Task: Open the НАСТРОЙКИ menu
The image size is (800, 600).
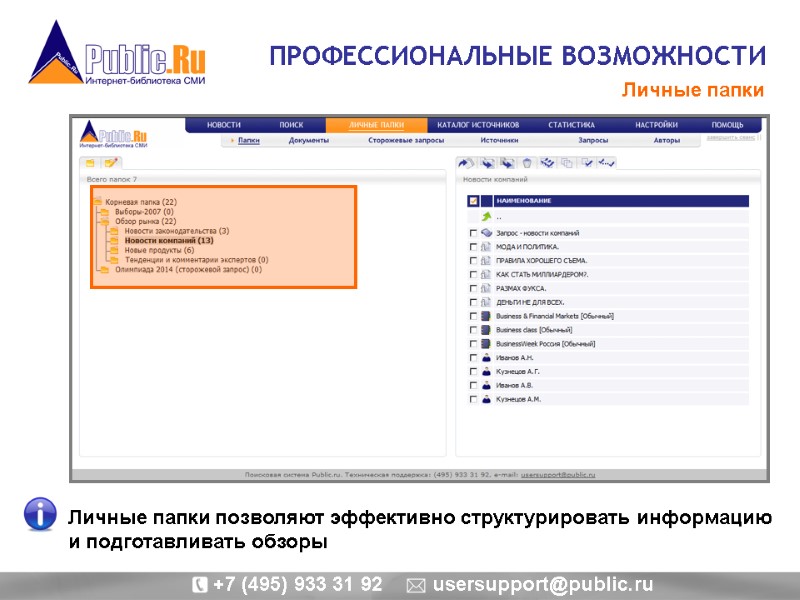Action: click(x=656, y=124)
